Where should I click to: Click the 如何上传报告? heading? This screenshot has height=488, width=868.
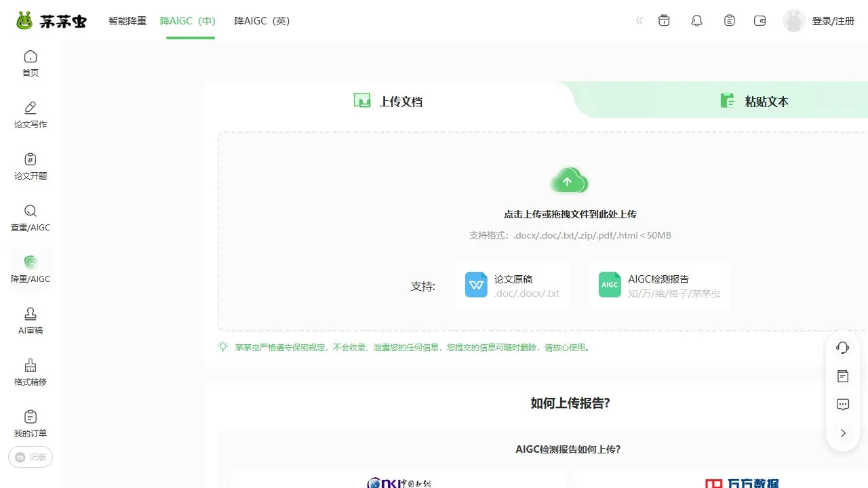point(570,403)
